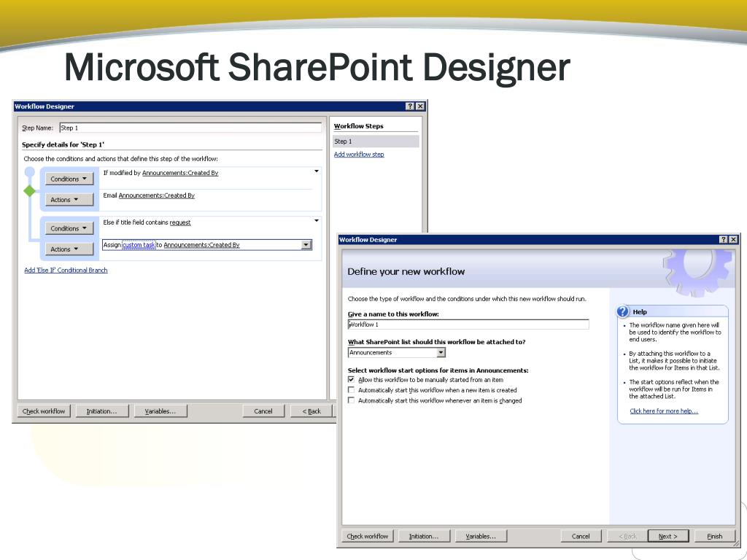The width and height of the screenshot is (747, 560).
Task: Close the back Workflow Designer window
Action: 419,106
